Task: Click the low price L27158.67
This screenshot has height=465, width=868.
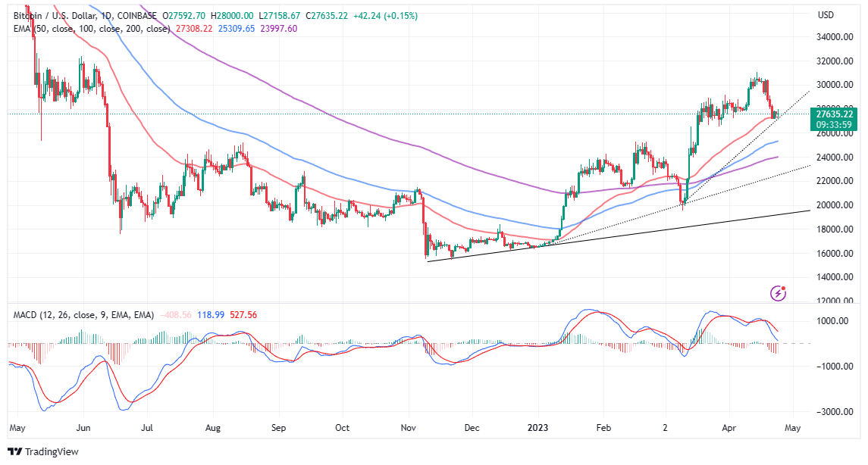Action: pyautogui.click(x=280, y=16)
